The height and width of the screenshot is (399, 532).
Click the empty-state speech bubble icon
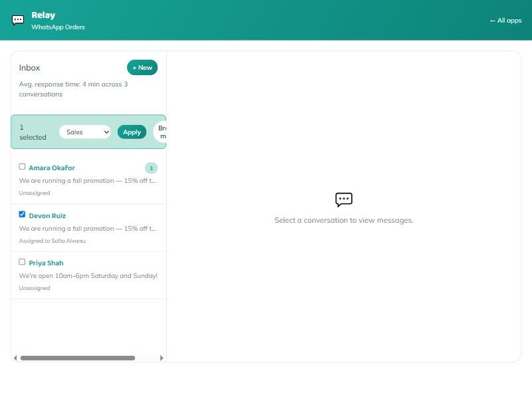click(x=344, y=199)
